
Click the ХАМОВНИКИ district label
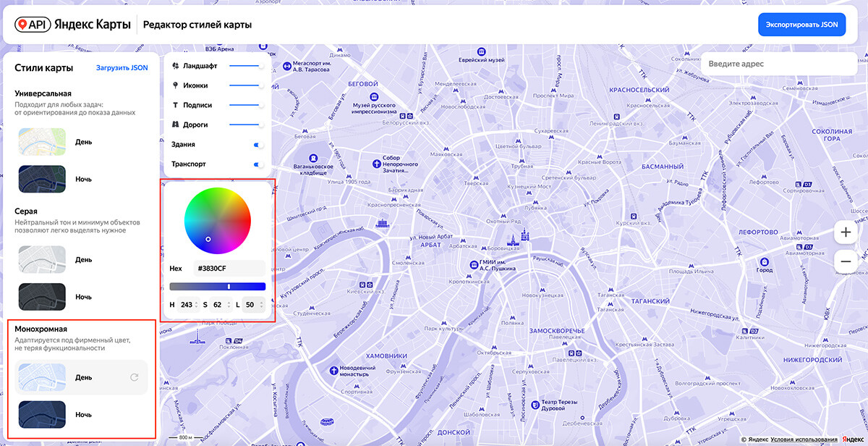[388, 355]
